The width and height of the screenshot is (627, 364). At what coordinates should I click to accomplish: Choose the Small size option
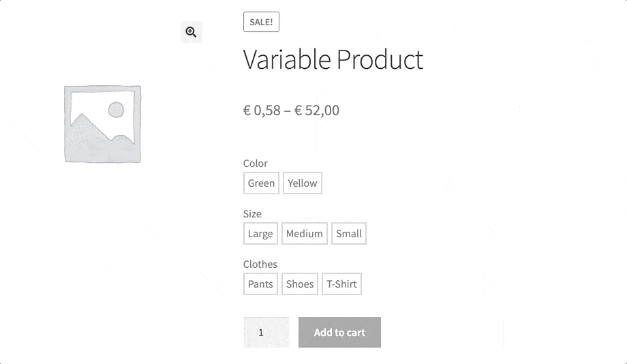(x=348, y=234)
